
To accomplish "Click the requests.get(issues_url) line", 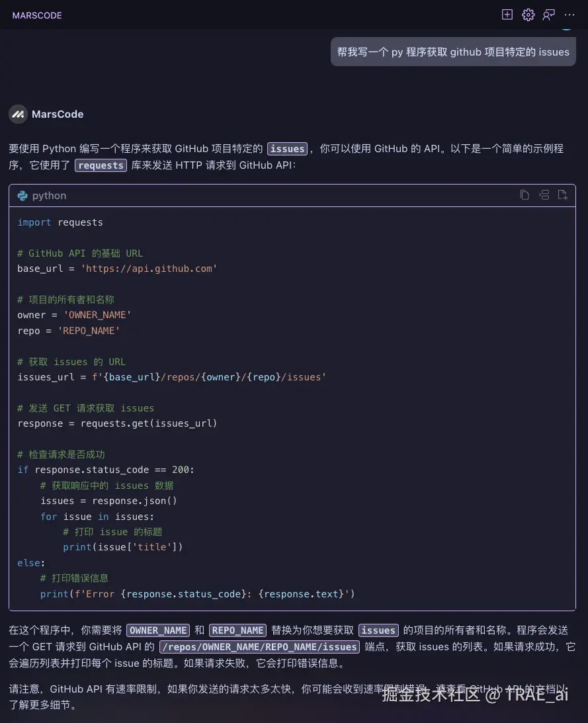I will point(117,423).
